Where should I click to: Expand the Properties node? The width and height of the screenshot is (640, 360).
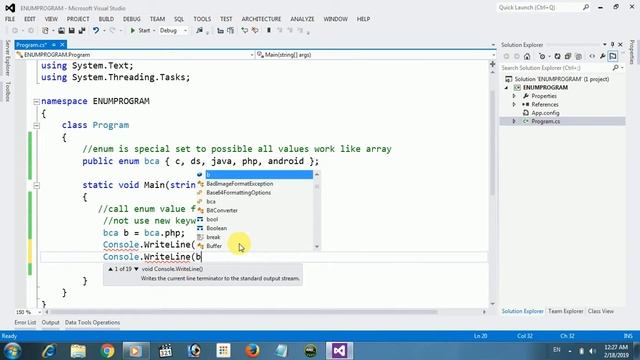514,96
